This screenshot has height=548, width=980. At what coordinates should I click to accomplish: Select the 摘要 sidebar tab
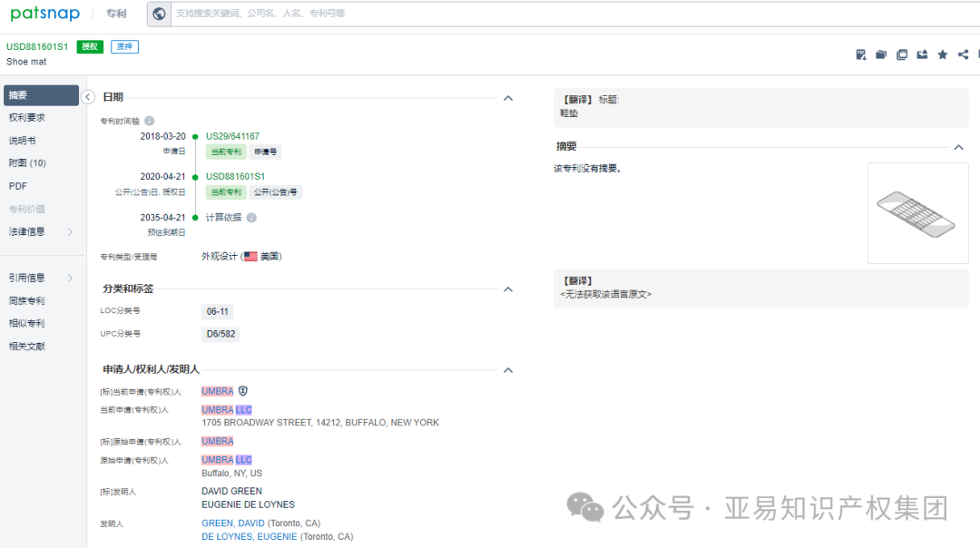(x=41, y=95)
